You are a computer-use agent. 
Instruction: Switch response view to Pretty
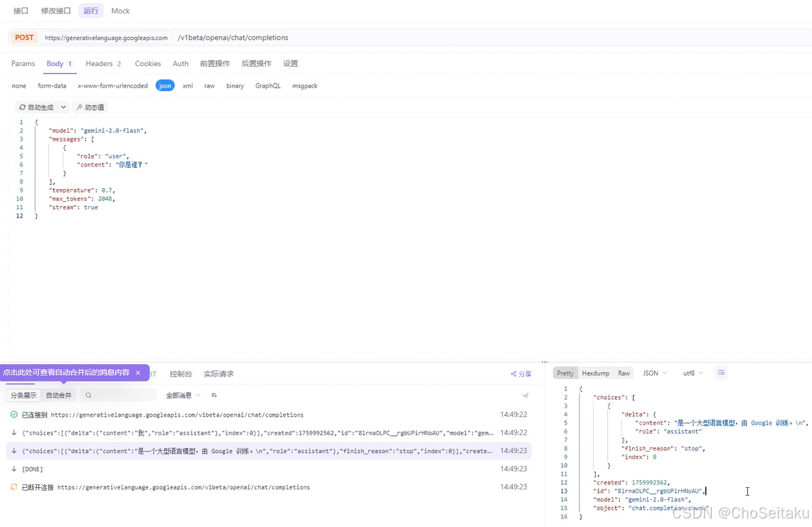pos(565,373)
